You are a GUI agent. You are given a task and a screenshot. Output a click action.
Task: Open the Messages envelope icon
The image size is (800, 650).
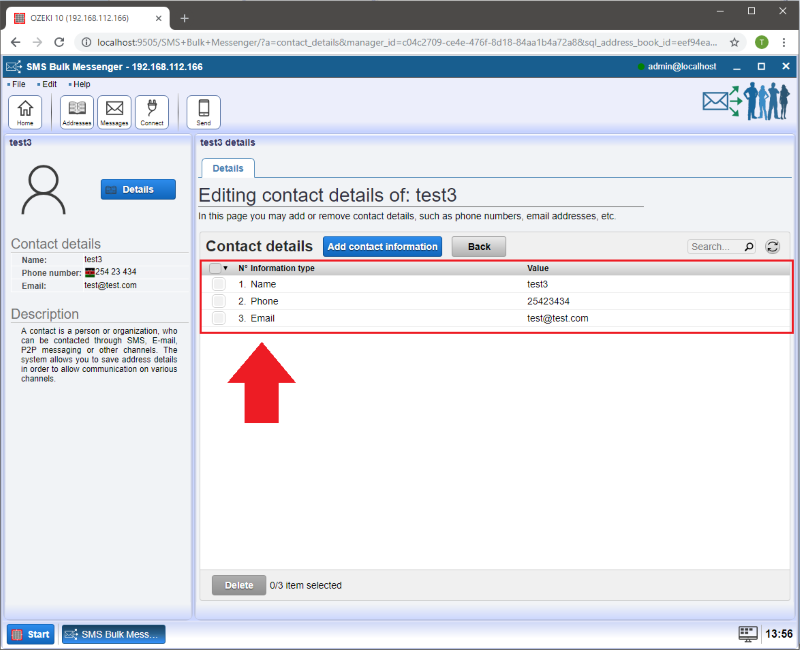(x=115, y=112)
